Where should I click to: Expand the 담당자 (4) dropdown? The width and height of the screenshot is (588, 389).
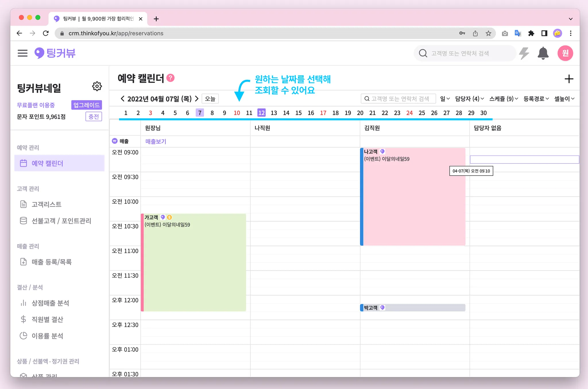click(469, 99)
